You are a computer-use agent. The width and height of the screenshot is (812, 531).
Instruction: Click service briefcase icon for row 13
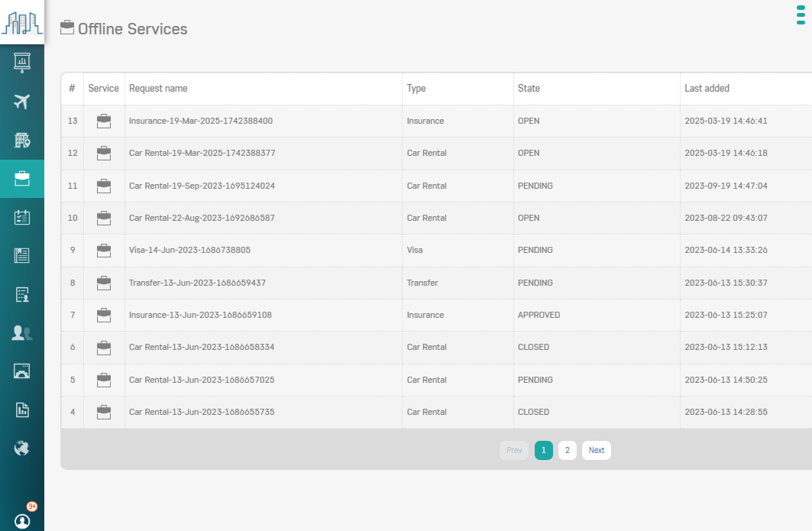pos(104,121)
